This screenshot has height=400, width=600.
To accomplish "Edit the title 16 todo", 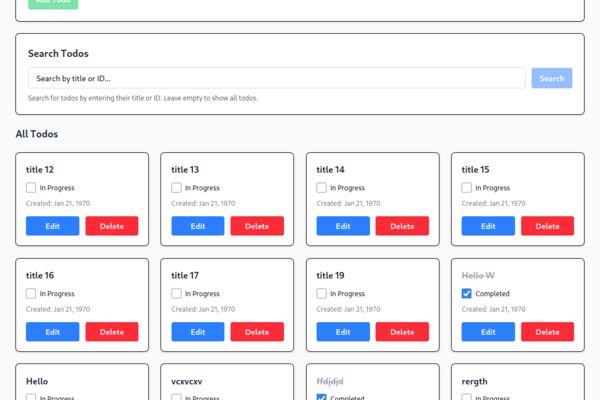I will pos(52,332).
